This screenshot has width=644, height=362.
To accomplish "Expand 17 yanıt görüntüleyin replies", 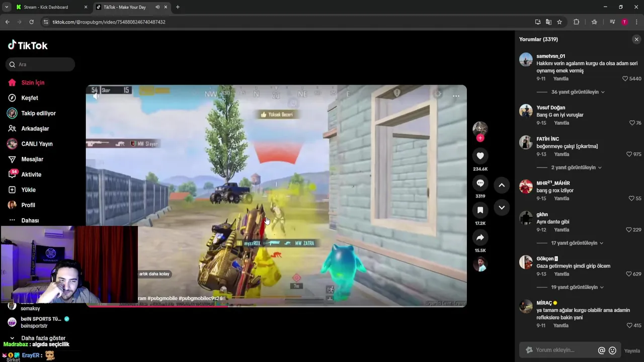I will coord(577,243).
